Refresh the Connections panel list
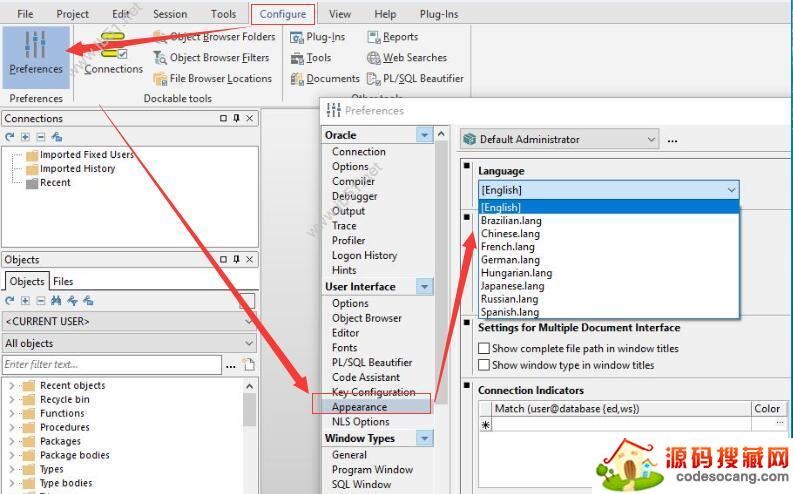This screenshot has width=793, height=494. 9,137
